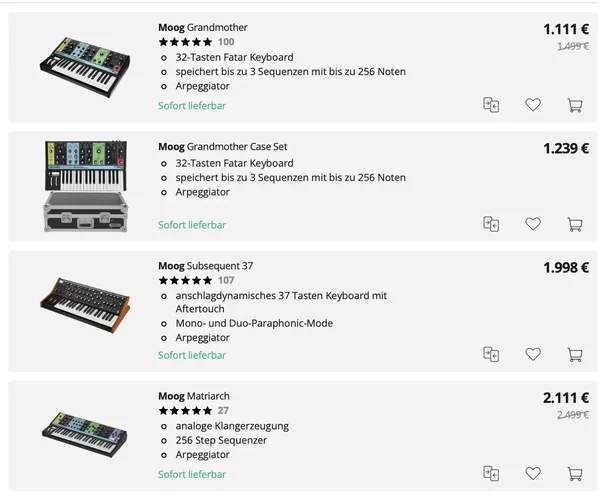Favorite the Moog Subsequent 37
Image resolution: width=606 pixels, height=500 pixels.
[x=533, y=354]
